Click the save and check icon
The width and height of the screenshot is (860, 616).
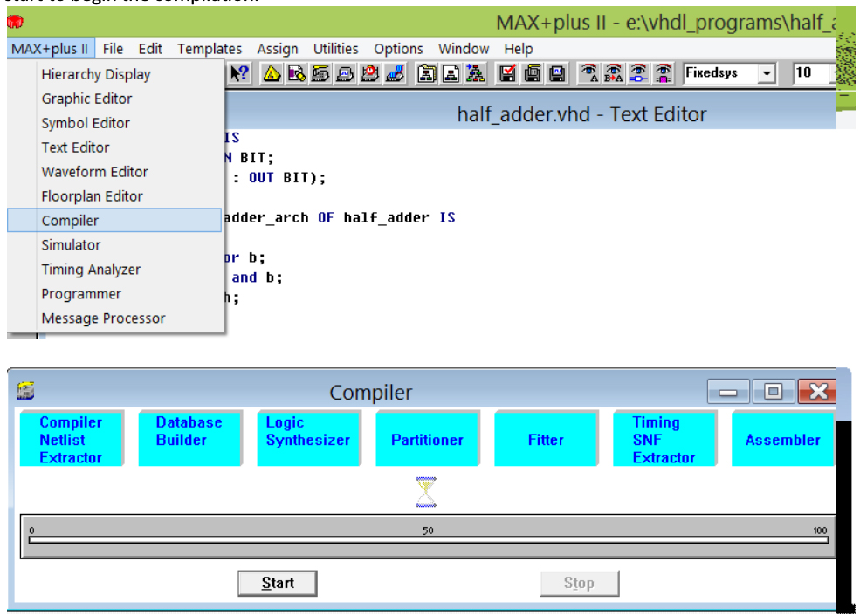[508, 73]
